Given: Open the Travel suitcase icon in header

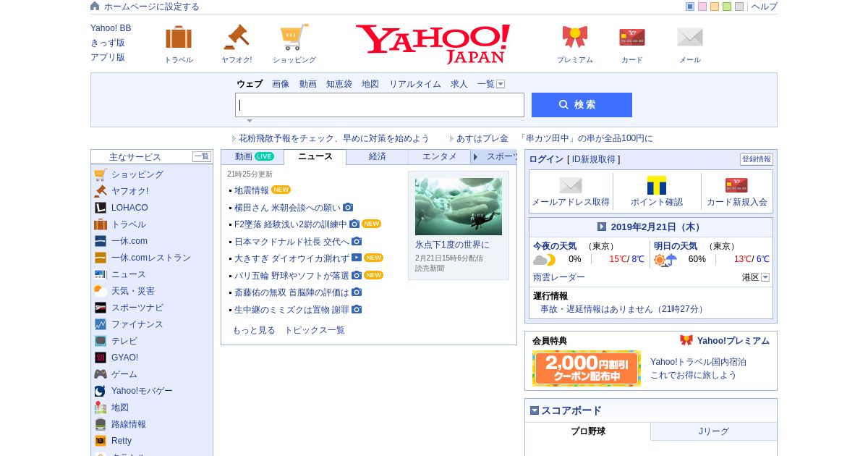Looking at the screenshot, I should click(x=179, y=37).
